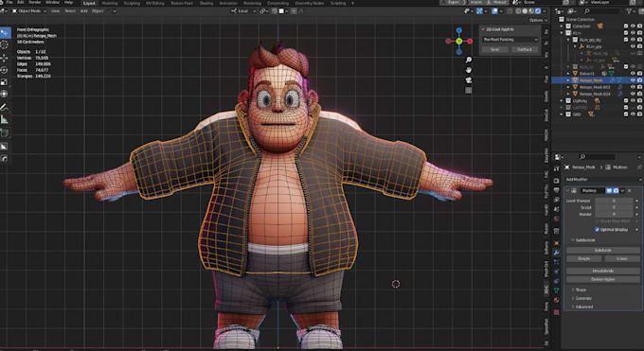Toggle visibility eye for Lighting collection
This screenshot has width=644, height=351.
point(633,100)
